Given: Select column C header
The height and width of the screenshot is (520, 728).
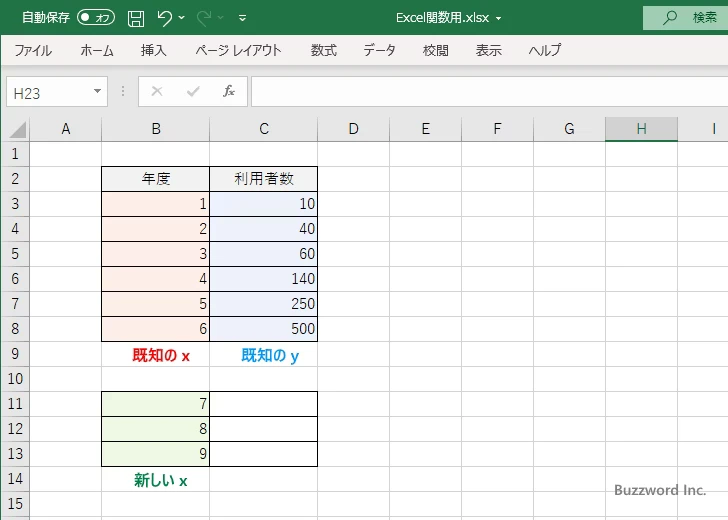Looking at the screenshot, I should [264, 129].
